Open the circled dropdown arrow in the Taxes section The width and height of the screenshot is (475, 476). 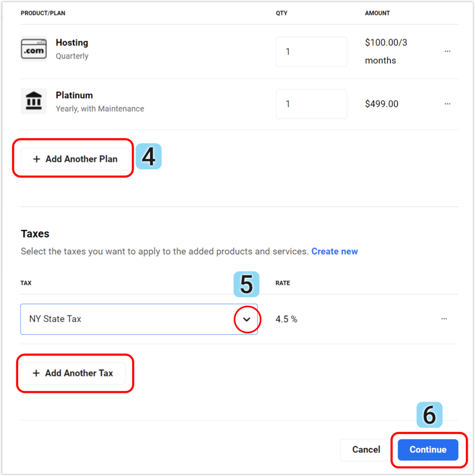pos(247,319)
